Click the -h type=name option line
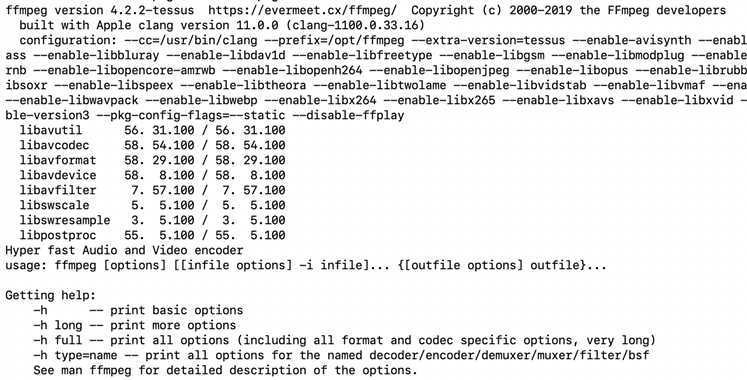This screenshot has height=380, width=747. [x=341, y=355]
